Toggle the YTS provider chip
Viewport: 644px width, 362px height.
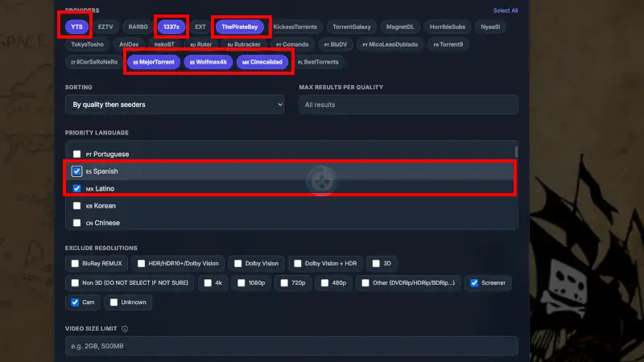tap(76, 27)
